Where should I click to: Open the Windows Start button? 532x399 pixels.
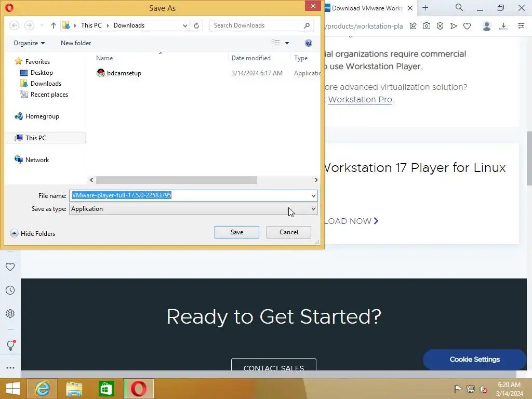(12, 389)
